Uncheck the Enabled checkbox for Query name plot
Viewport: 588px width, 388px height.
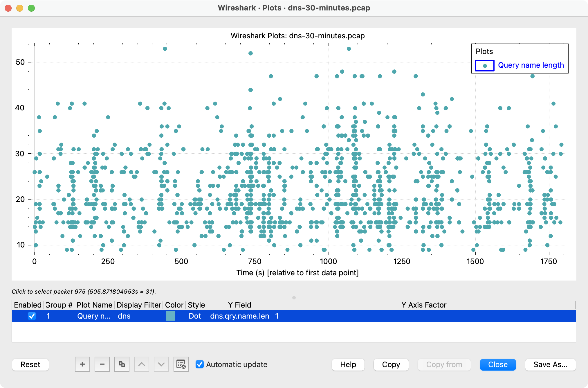pos(32,316)
